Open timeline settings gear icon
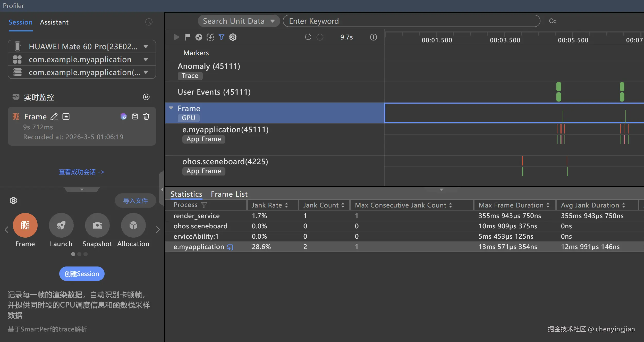 [233, 37]
